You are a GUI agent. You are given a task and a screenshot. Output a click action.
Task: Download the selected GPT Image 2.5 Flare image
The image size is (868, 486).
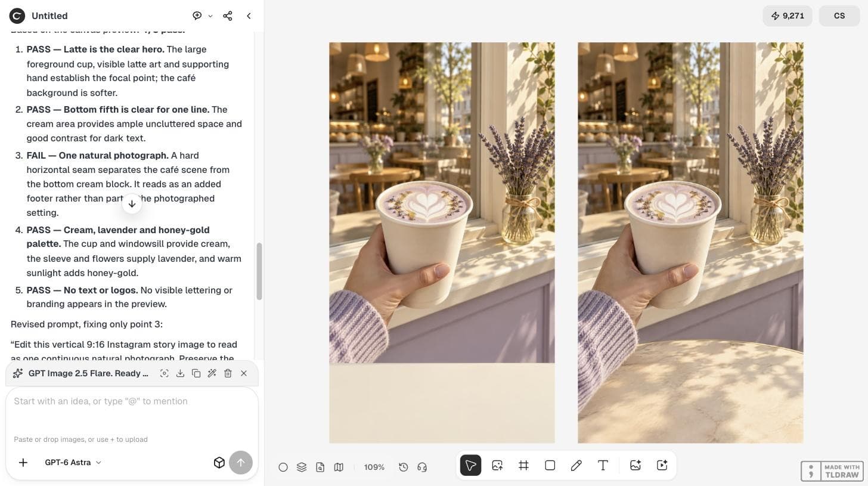click(x=180, y=373)
